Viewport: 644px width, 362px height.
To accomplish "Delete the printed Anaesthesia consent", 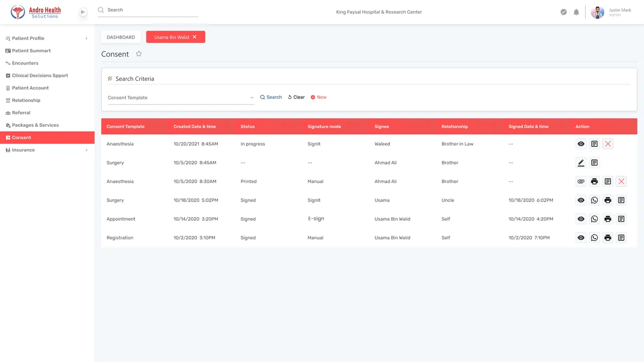I will coord(621,182).
